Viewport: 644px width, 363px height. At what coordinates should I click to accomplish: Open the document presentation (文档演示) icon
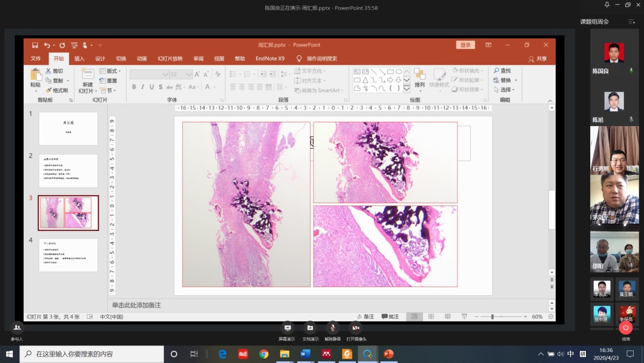pos(310,328)
